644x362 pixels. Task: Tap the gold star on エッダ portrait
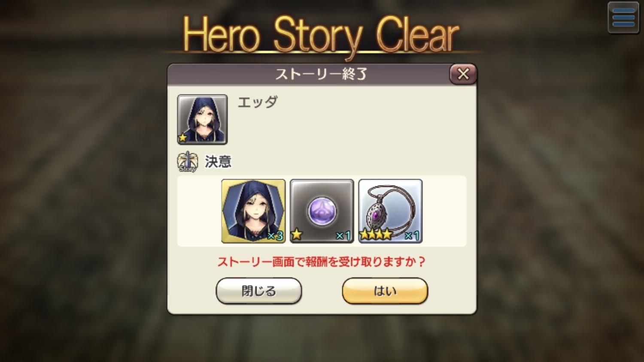[183, 138]
